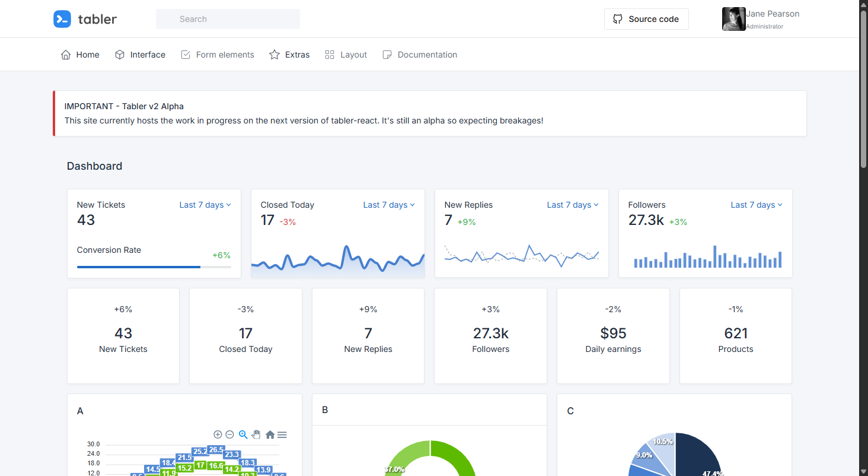This screenshot has width=868, height=476.
Task: Zoom in on chart A using plus icon
Action: click(x=218, y=434)
